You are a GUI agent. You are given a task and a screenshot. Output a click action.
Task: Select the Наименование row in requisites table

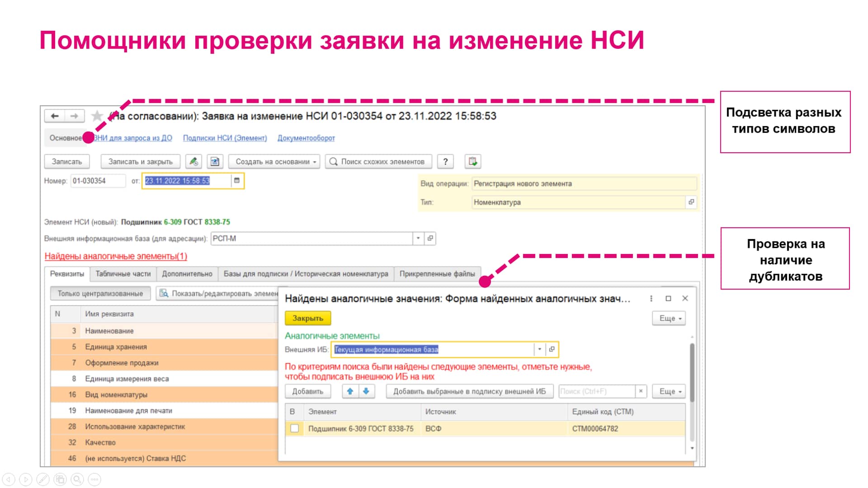(x=164, y=331)
